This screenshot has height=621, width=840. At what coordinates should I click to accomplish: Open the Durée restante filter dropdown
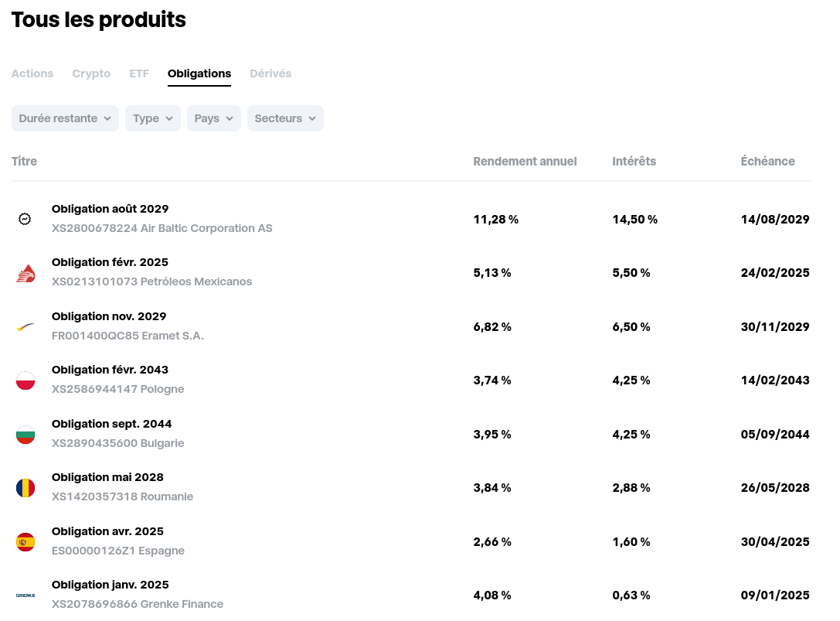65,118
